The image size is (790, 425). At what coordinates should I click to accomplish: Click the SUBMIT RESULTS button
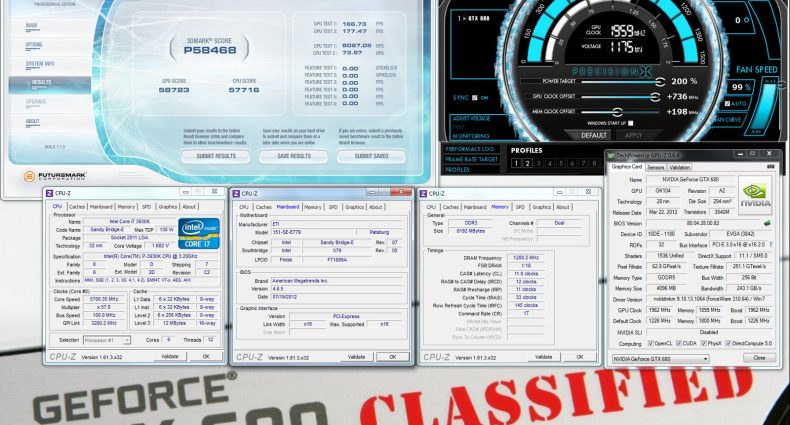(x=216, y=157)
